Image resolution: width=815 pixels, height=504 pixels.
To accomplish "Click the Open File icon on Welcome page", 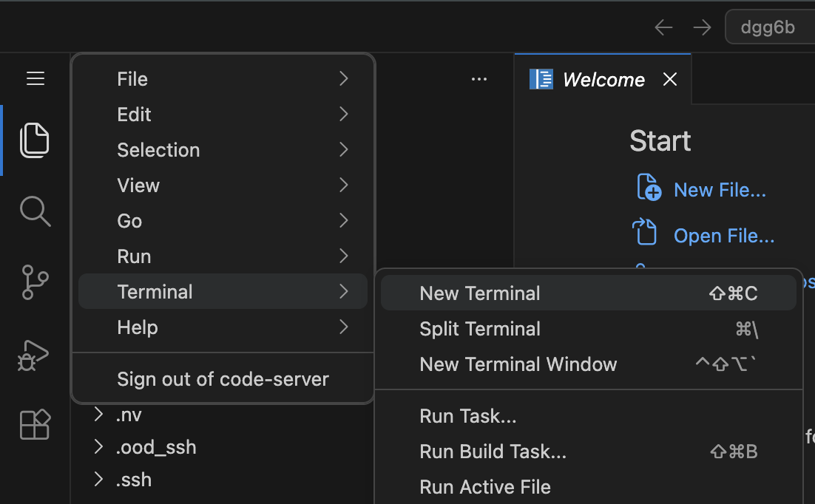I will [x=645, y=232].
